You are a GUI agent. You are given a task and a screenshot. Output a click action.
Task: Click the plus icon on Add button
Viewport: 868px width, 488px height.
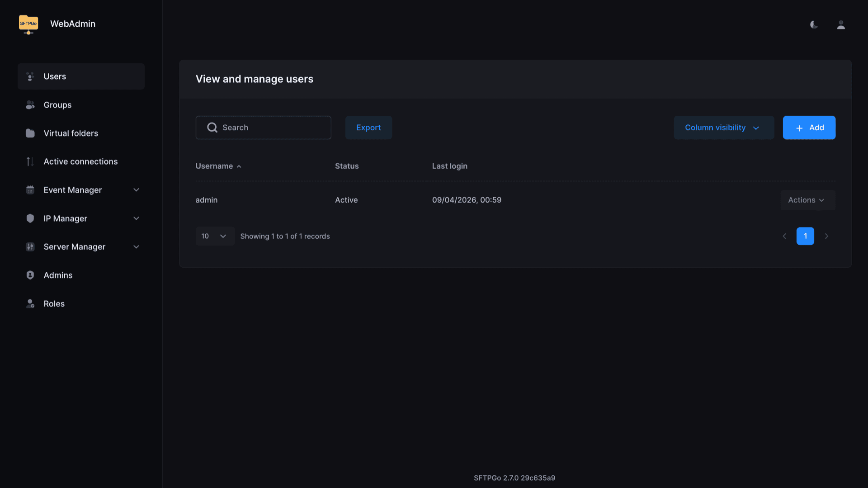coord(799,128)
